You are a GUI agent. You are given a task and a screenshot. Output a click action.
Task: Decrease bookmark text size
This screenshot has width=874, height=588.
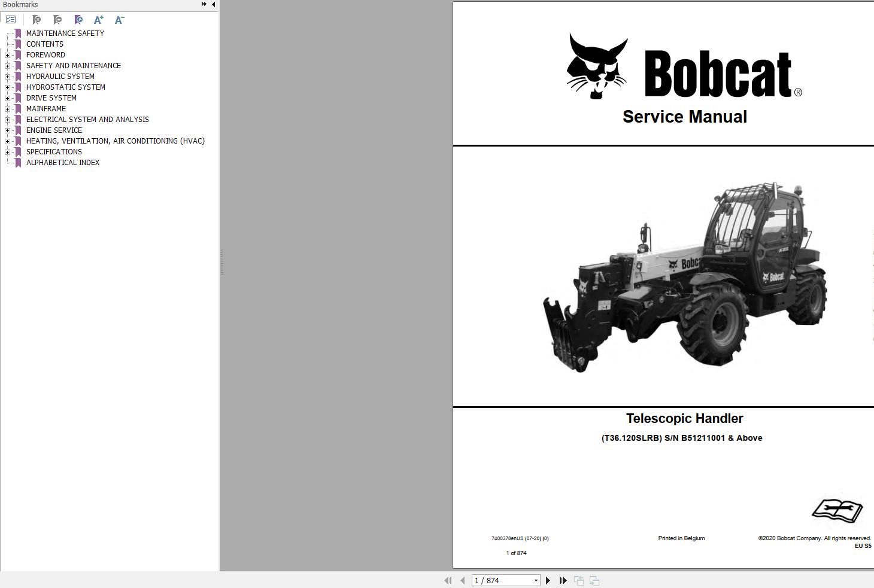[119, 20]
